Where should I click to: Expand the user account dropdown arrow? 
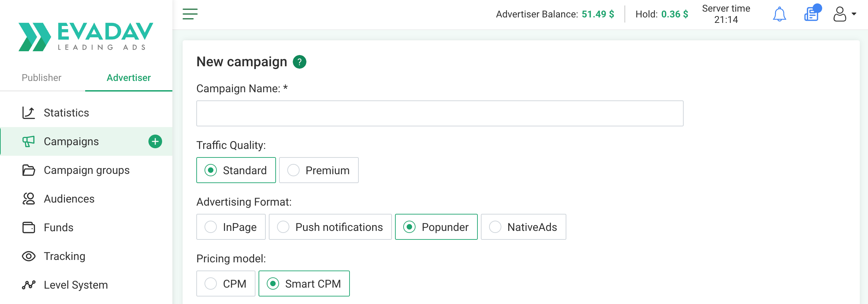(854, 14)
